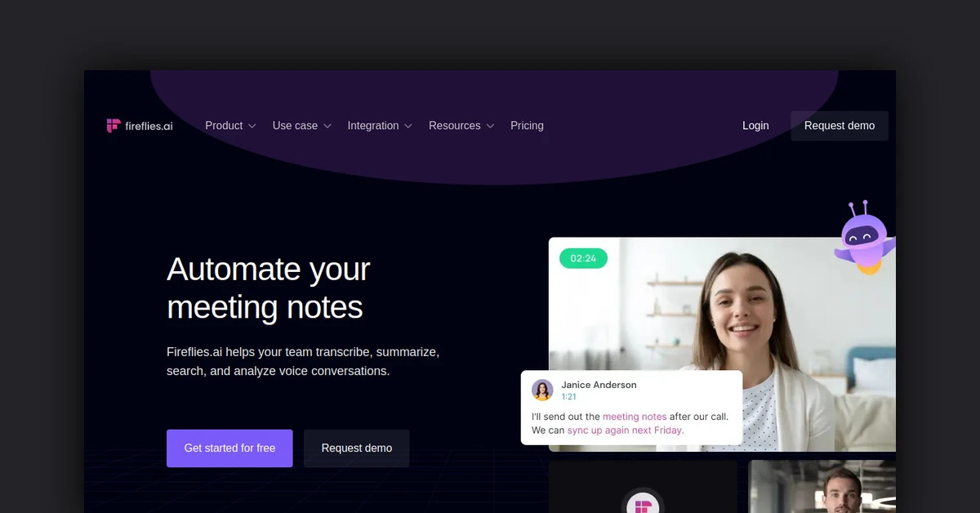Image resolution: width=980 pixels, height=513 pixels.
Task: Open the Product menu
Action: [224, 126]
